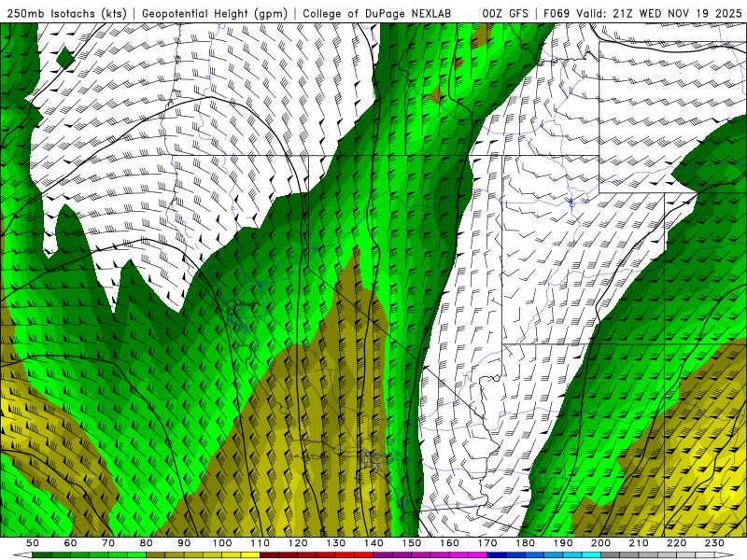Click the colorbar label '120'
Image resolution: width=747 pixels, height=560 pixels.
(298, 543)
